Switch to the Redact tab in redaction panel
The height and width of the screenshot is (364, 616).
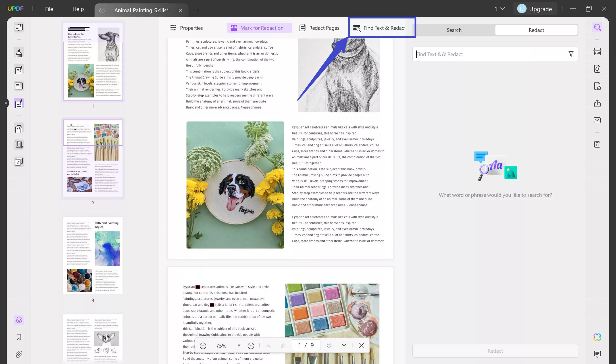[536, 29]
